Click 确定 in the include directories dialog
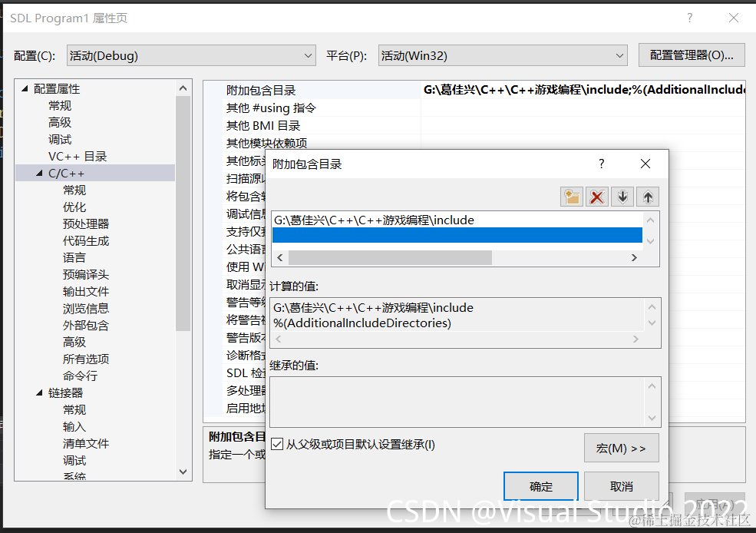 540,486
